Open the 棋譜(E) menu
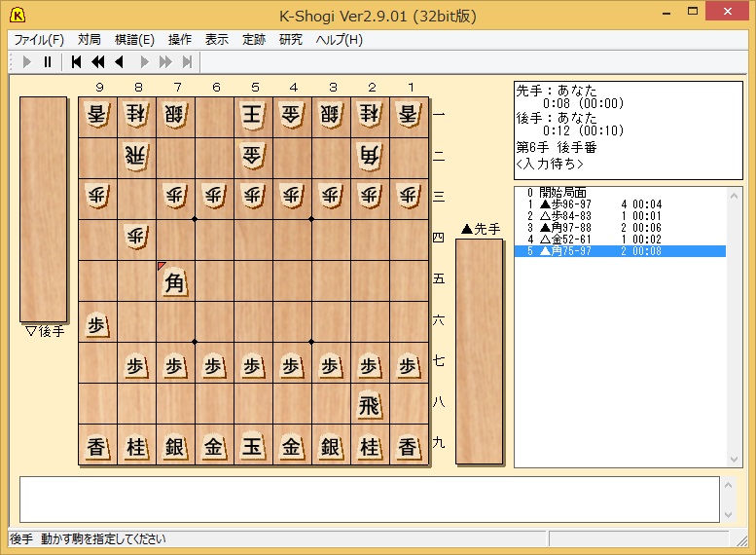 click(x=134, y=40)
